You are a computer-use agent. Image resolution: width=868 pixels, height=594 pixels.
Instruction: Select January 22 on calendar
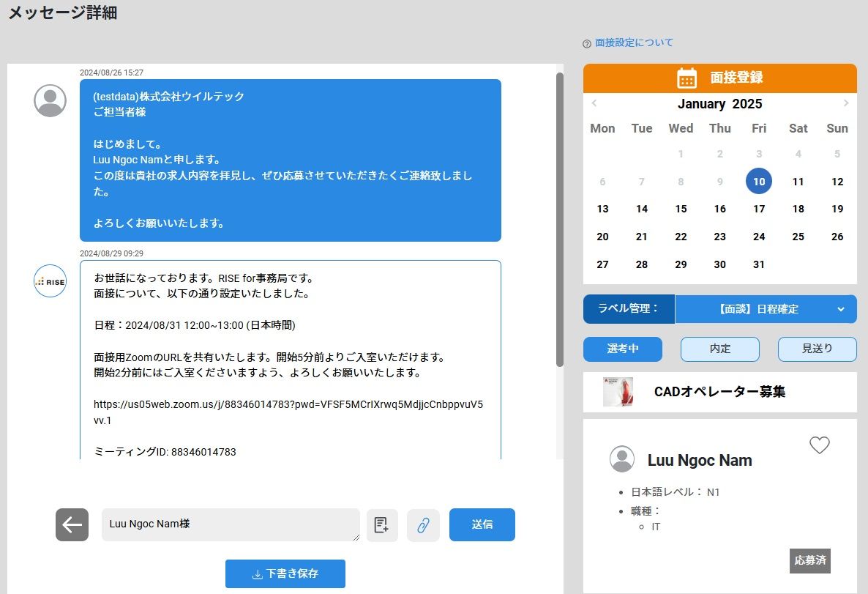click(681, 237)
